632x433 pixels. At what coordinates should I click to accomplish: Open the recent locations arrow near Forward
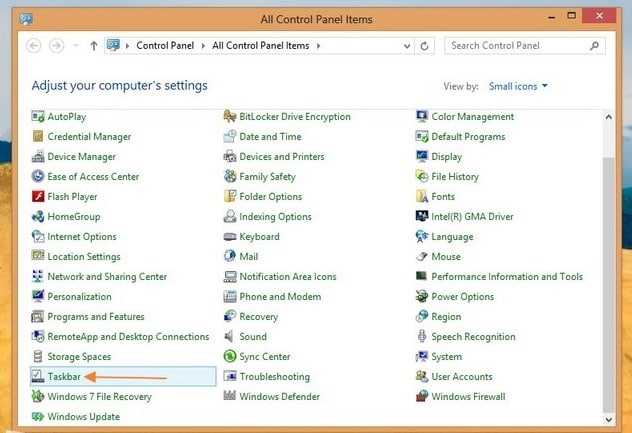[x=76, y=46]
